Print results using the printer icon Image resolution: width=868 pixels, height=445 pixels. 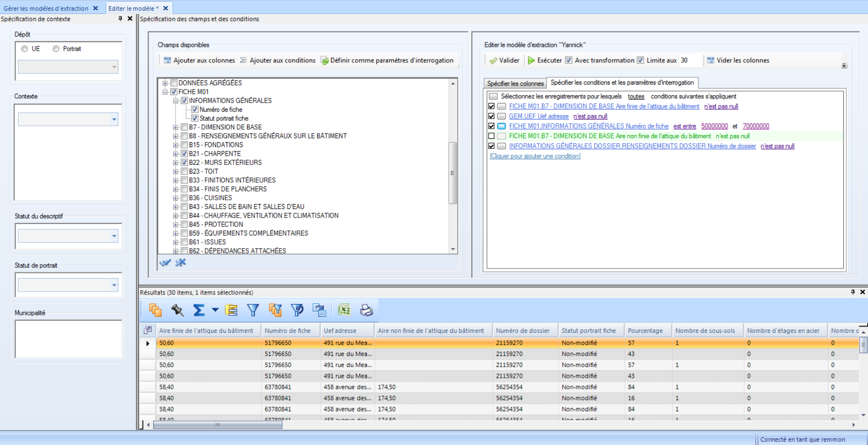tap(366, 310)
